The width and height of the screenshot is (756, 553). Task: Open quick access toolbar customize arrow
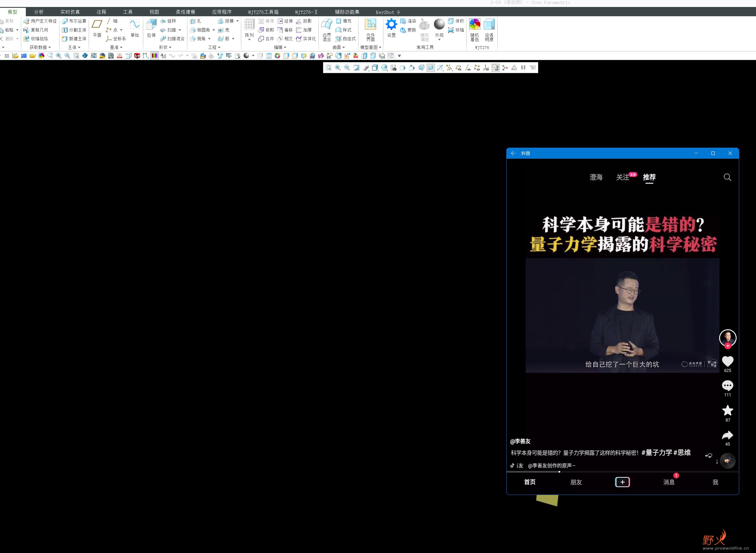(x=399, y=56)
